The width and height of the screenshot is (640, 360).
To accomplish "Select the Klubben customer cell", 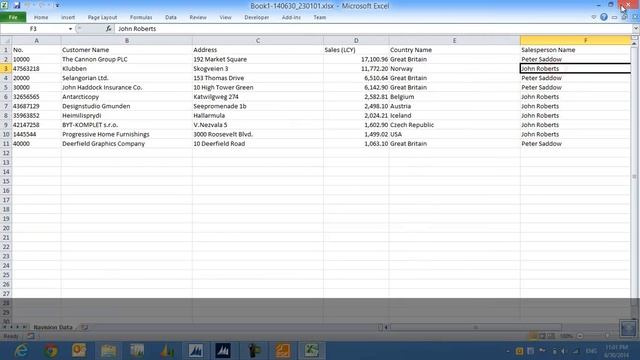I will (127, 69).
